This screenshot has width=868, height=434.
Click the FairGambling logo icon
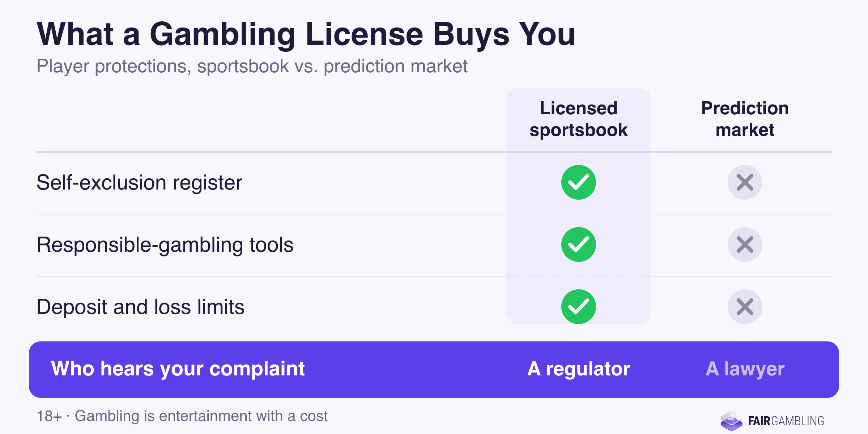[731, 421]
